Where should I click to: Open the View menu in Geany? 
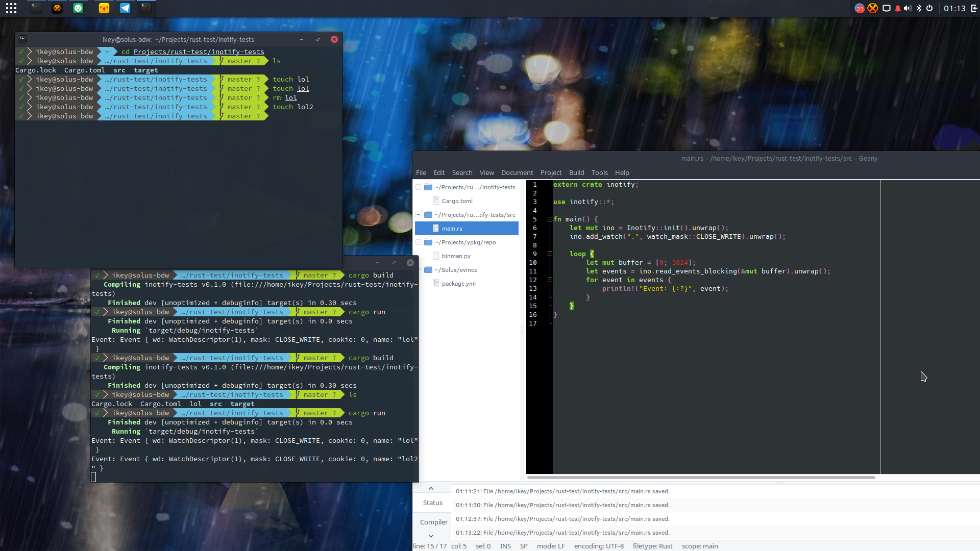pyautogui.click(x=486, y=172)
